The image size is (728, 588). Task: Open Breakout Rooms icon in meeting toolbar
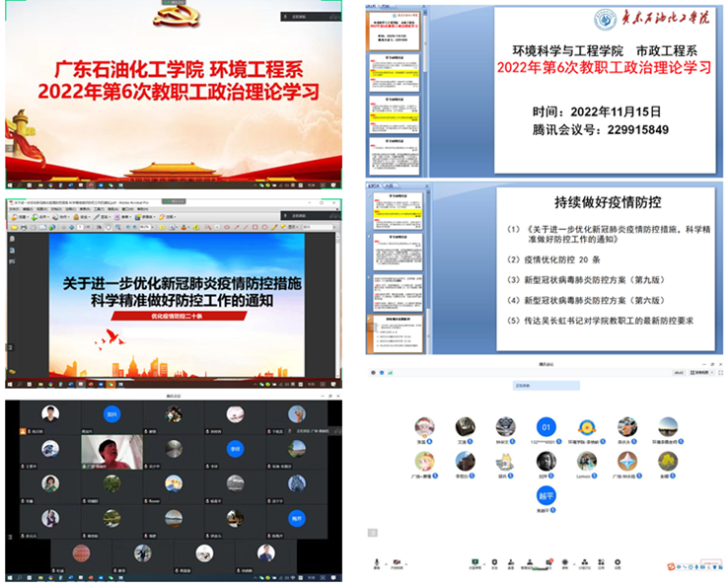pos(585,562)
